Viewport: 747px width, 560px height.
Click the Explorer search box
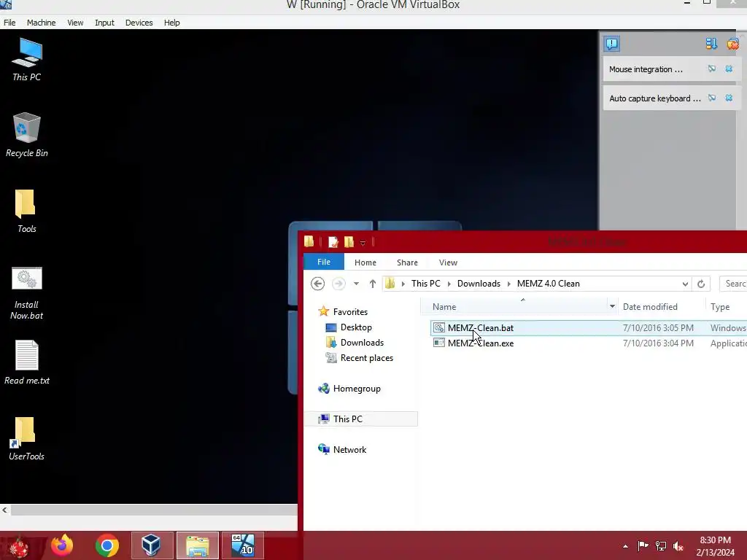[x=733, y=284]
